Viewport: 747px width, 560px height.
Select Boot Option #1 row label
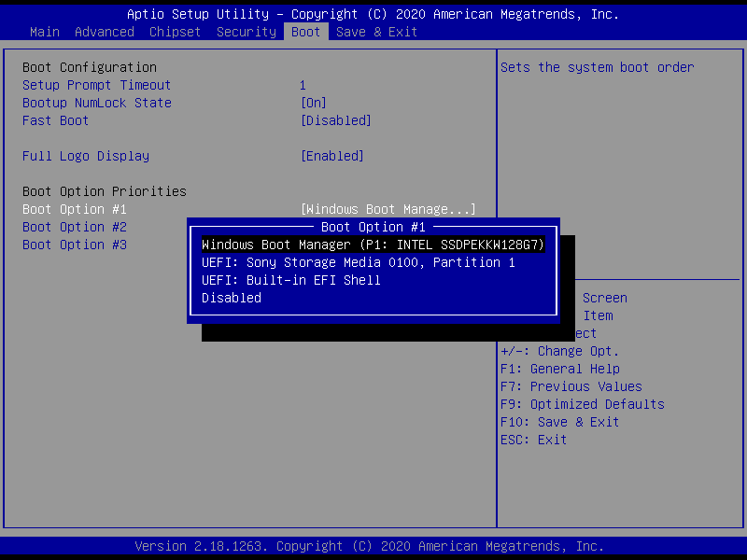[x=75, y=209]
